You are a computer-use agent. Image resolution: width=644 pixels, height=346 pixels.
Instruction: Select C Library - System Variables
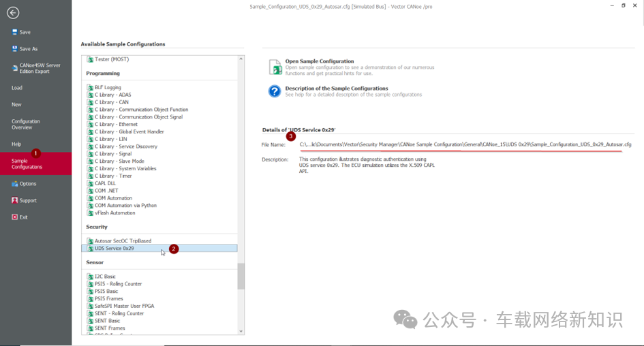click(x=125, y=169)
